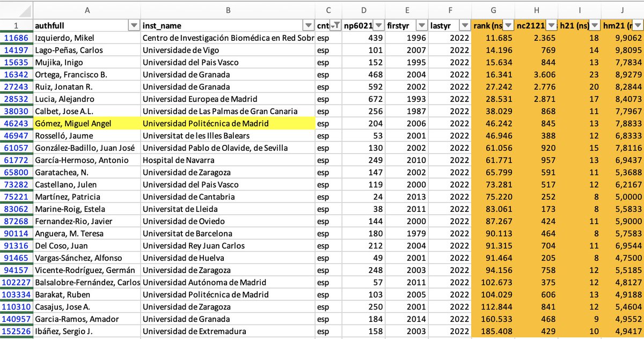Click cell 'Del Coso, Juan'
The width and height of the screenshot is (644, 339).
click(87, 246)
